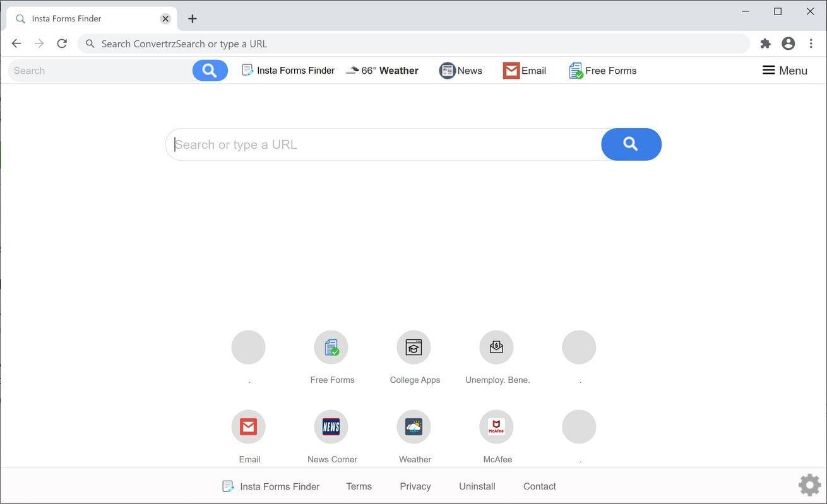Open the Terms link
The width and height of the screenshot is (827, 504).
click(359, 486)
